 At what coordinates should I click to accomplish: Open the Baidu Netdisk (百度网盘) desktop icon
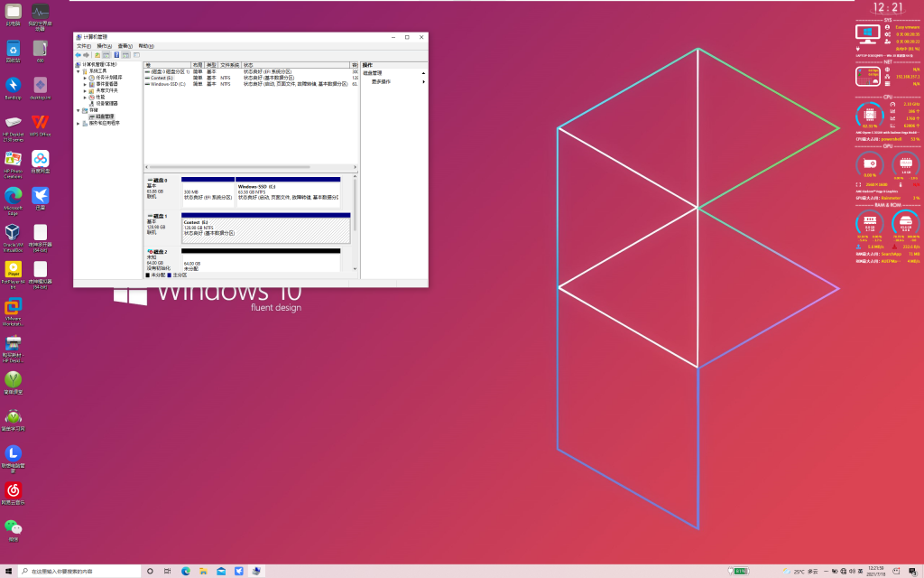tap(40, 162)
